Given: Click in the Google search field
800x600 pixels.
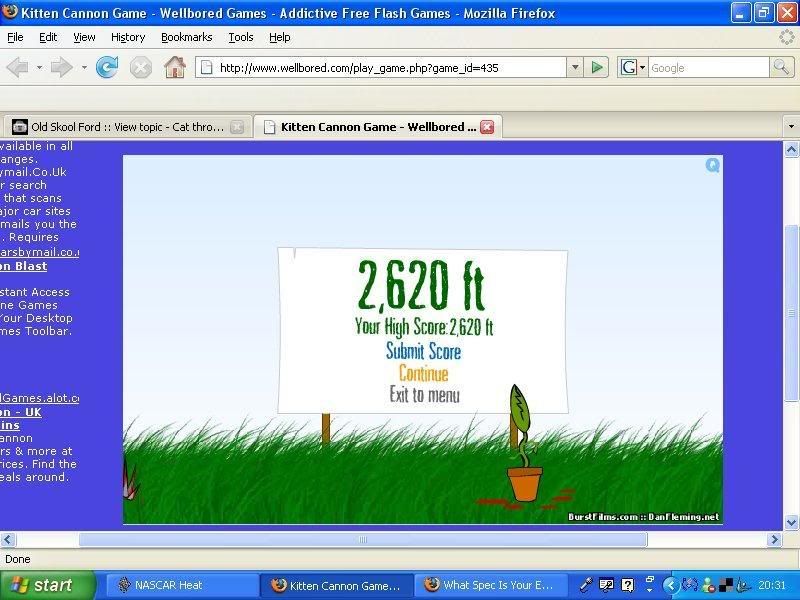Looking at the screenshot, I should pos(705,68).
